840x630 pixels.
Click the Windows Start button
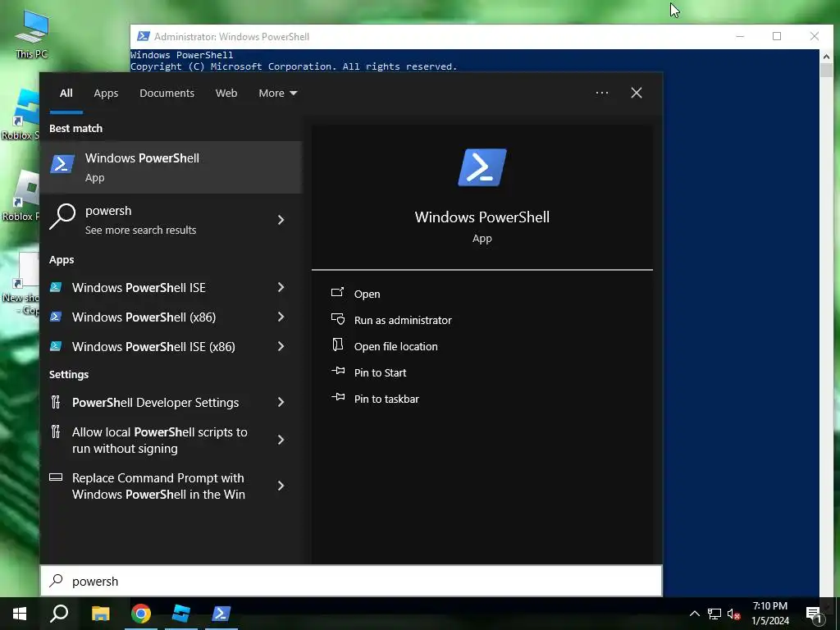tap(20, 614)
